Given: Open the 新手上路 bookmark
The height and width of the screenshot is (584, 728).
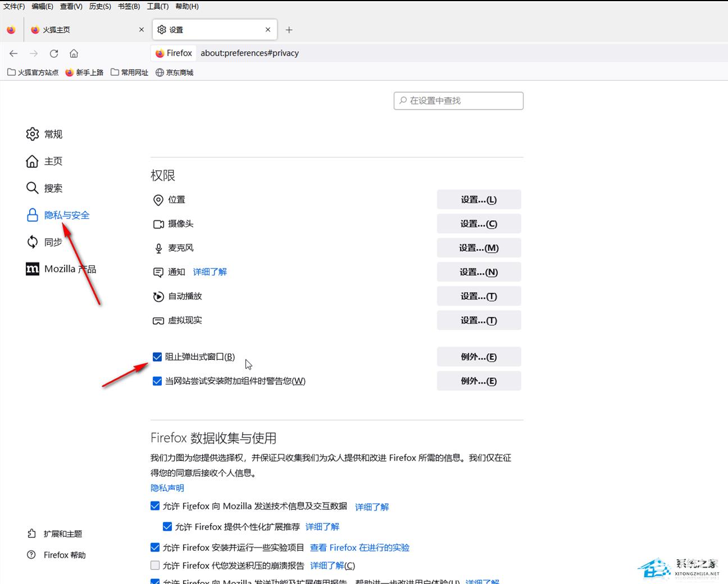Looking at the screenshot, I should [84, 72].
